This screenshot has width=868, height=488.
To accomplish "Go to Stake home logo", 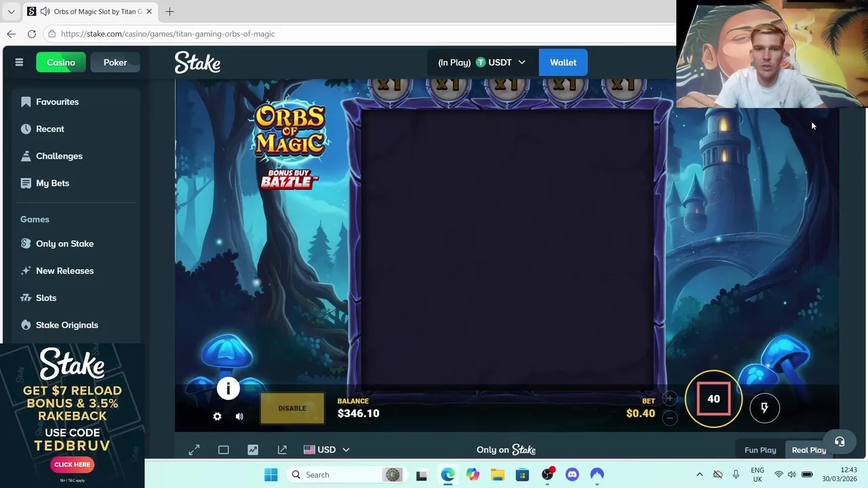I will point(197,62).
